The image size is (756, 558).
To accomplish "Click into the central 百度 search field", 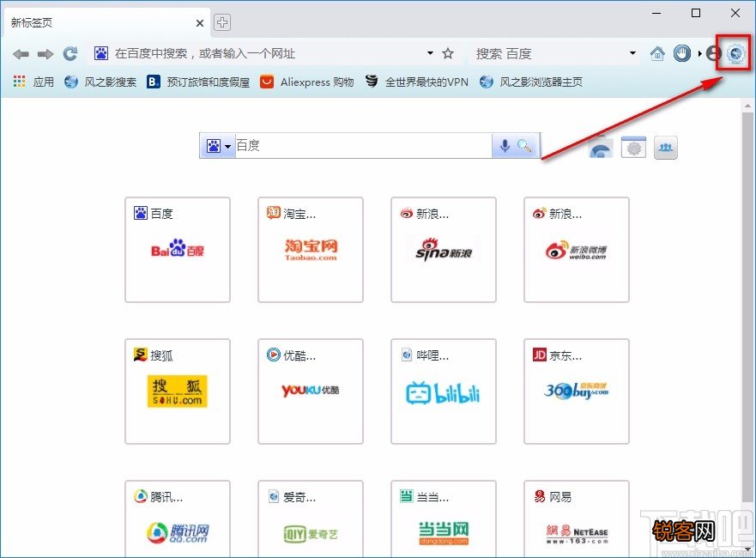I will tap(363, 145).
